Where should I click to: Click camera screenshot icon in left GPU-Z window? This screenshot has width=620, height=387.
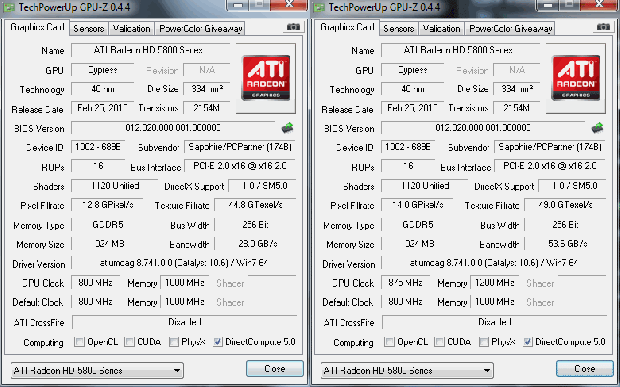tap(293, 27)
